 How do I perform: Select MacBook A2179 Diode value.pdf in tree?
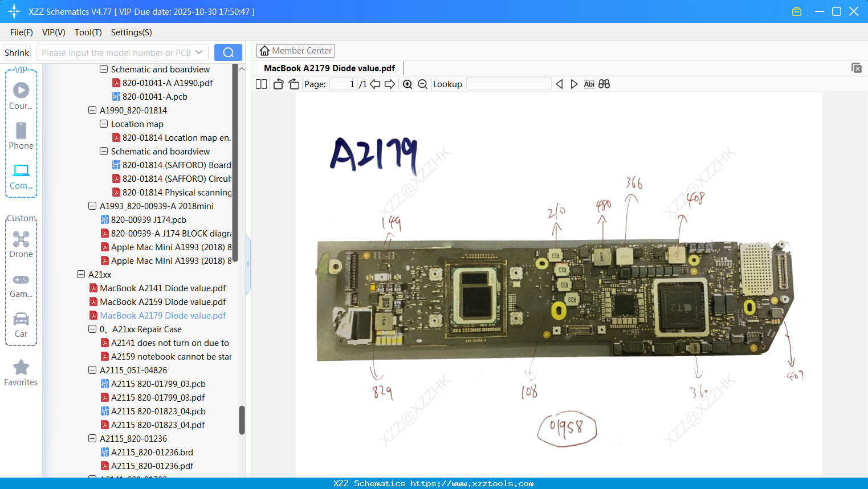point(163,315)
